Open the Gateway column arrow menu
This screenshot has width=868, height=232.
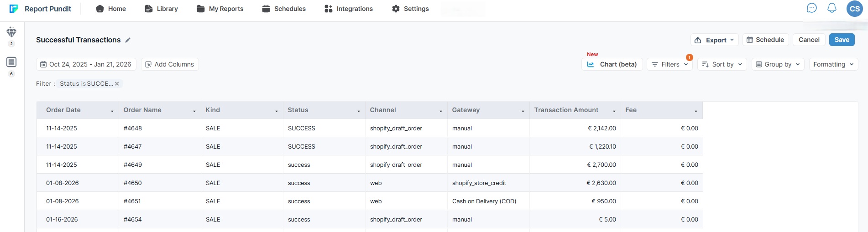(523, 111)
